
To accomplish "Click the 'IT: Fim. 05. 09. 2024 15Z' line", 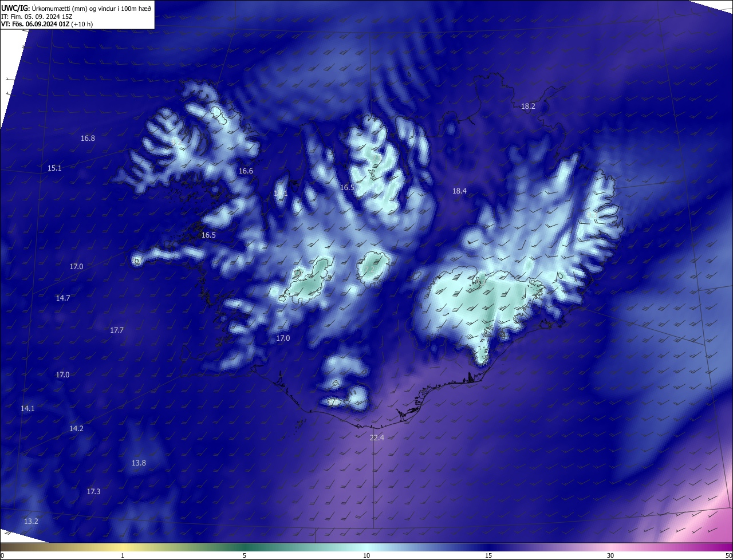I will [x=37, y=17].
